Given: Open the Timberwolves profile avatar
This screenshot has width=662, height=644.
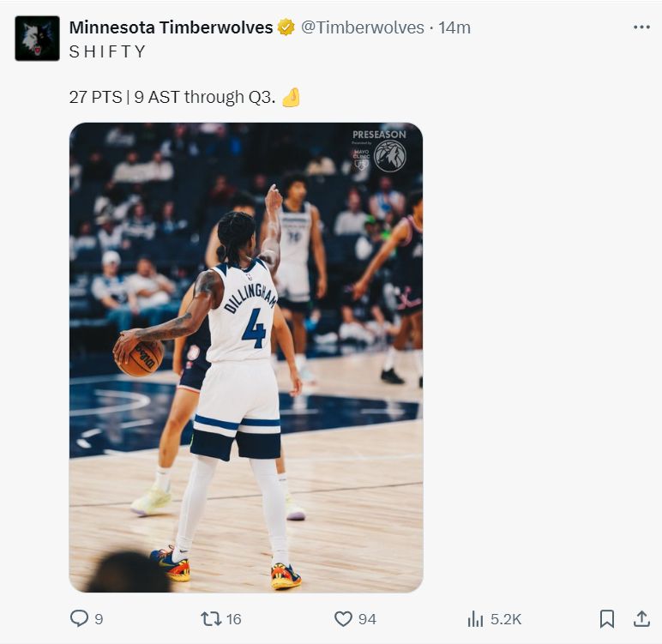Looking at the screenshot, I should click(x=37, y=38).
